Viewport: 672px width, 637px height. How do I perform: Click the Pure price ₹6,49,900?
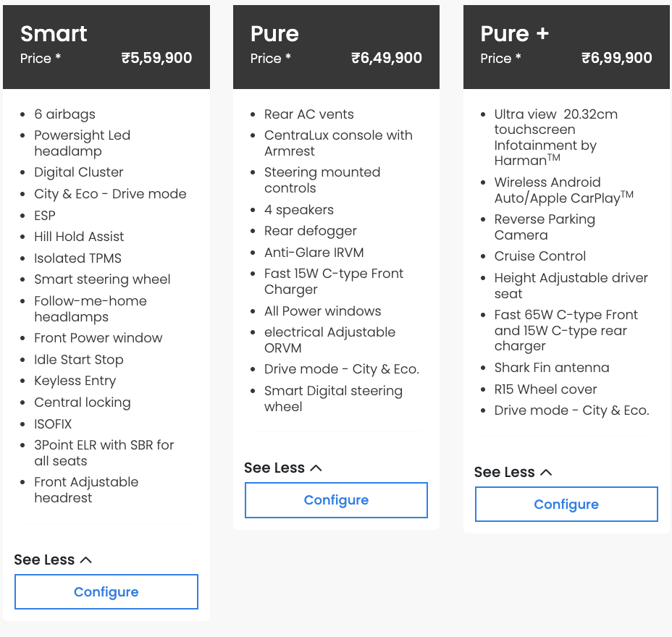[387, 58]
